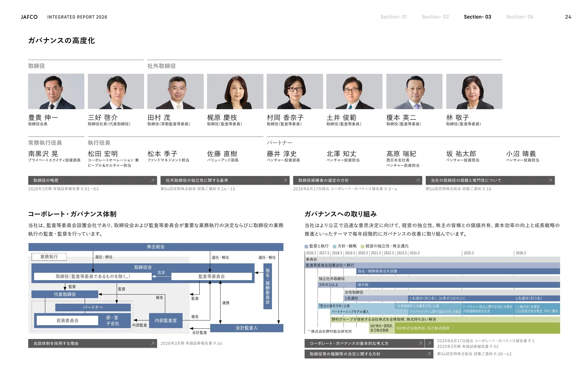Click the name 南黒沢 晃
The height and width of the screenshot is (369, 588).
click(43, 154)
